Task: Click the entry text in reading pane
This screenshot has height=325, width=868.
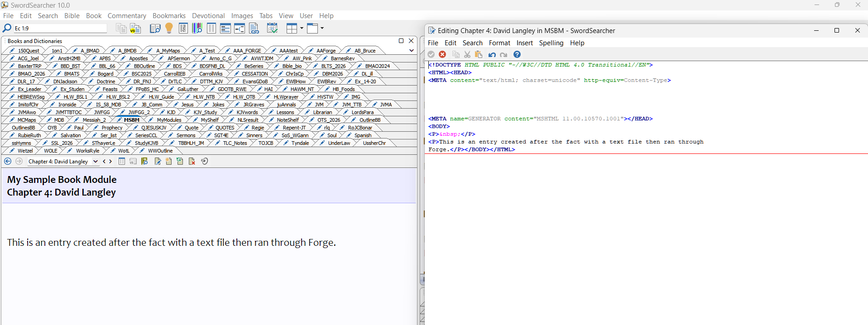Action: pos(171,243)
